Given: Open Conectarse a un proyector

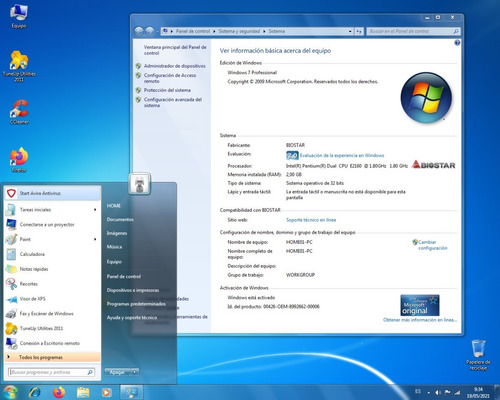Looking at the screenshot, I should pyautogui.click(x=52, y=224).
